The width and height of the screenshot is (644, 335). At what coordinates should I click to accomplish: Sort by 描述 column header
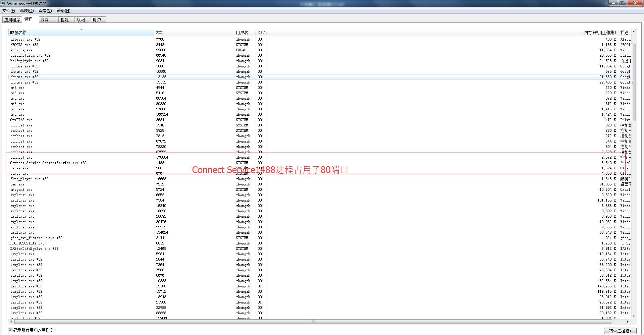(625, 33)
